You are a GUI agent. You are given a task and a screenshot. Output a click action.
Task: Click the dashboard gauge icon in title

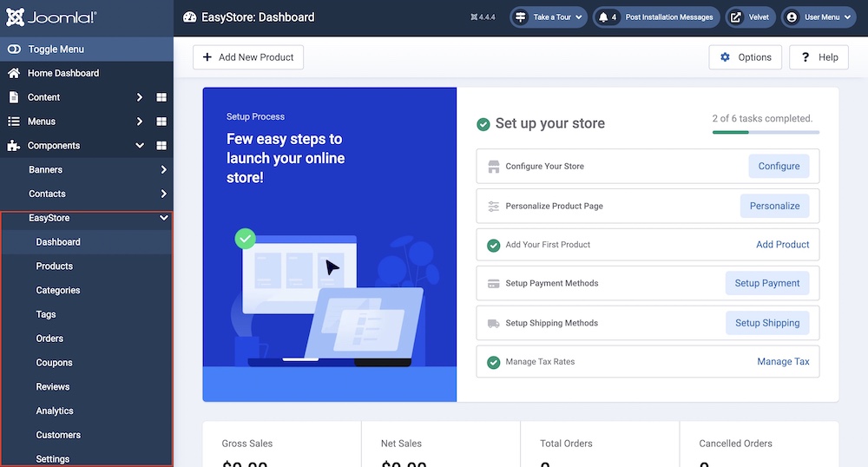coord(190,17)
